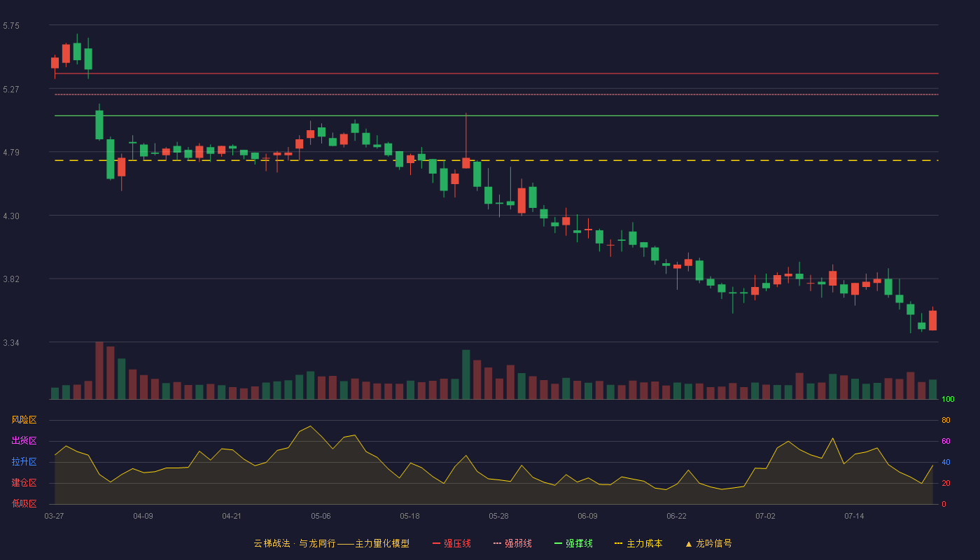The image size is (980, 560).
Task: Click the green 100 indicator scale value
Action: click(948, 399)
